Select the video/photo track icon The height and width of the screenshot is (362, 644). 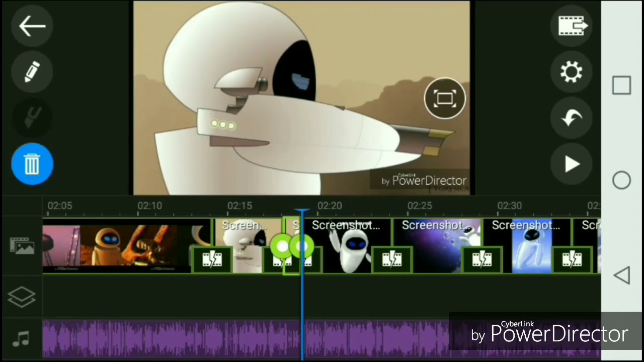tap(22, 245)
